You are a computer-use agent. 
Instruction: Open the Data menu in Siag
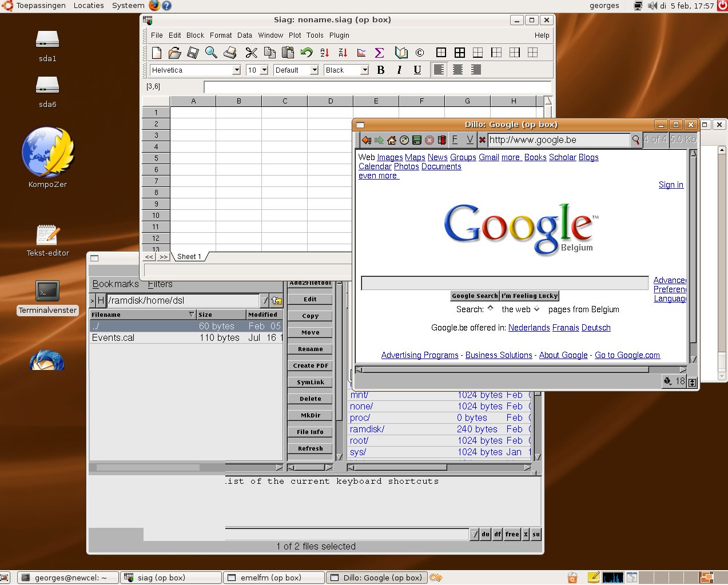click(245, 35)
